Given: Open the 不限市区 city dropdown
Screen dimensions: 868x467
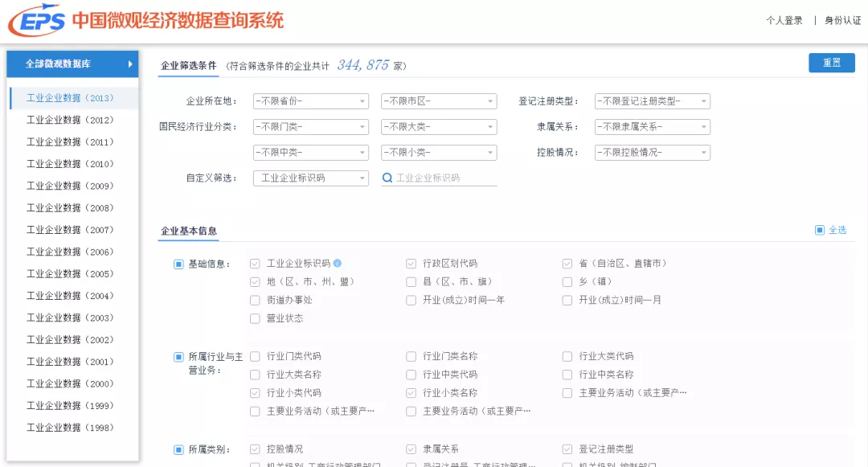Looking at the screenshot, I should [x=439, y=101].
